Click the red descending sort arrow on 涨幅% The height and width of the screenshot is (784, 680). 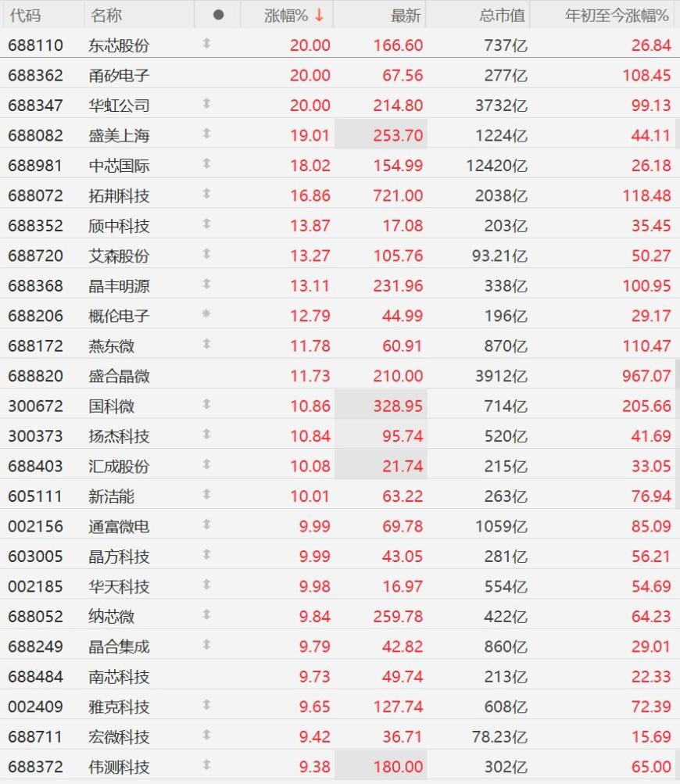click(320, 15)
